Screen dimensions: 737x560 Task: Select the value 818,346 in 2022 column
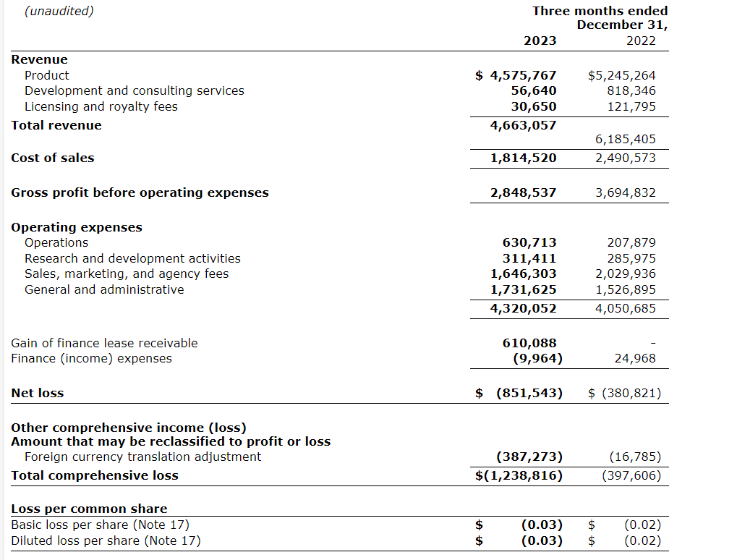coord(631,90)
